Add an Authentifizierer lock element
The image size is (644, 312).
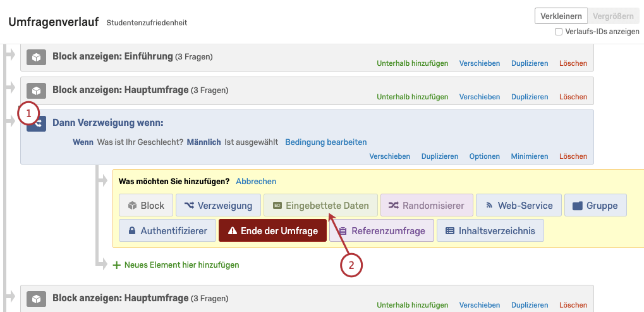[167, 230]
